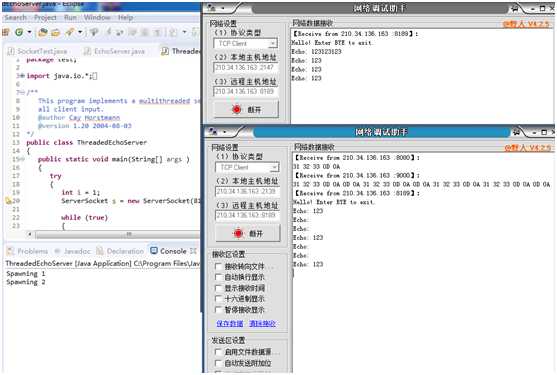Open the Run menu in Eclipse
The width and height of the screenshot is (557, 375).
(x=70, y=18)
